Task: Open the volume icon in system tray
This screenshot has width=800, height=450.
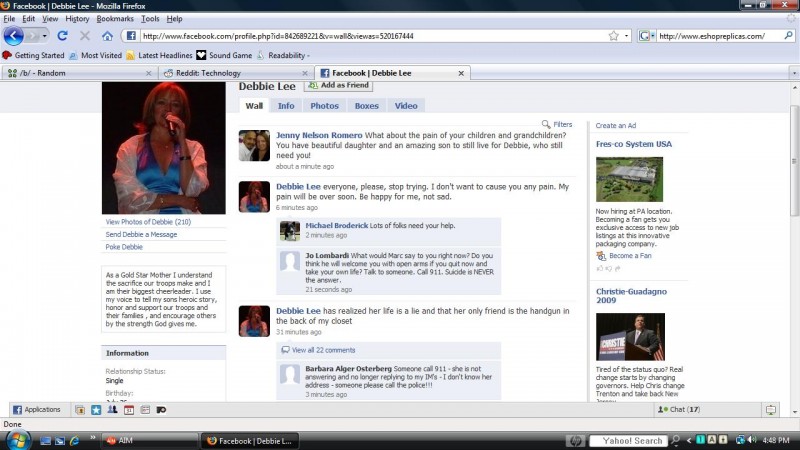Action: click(752, 440)
